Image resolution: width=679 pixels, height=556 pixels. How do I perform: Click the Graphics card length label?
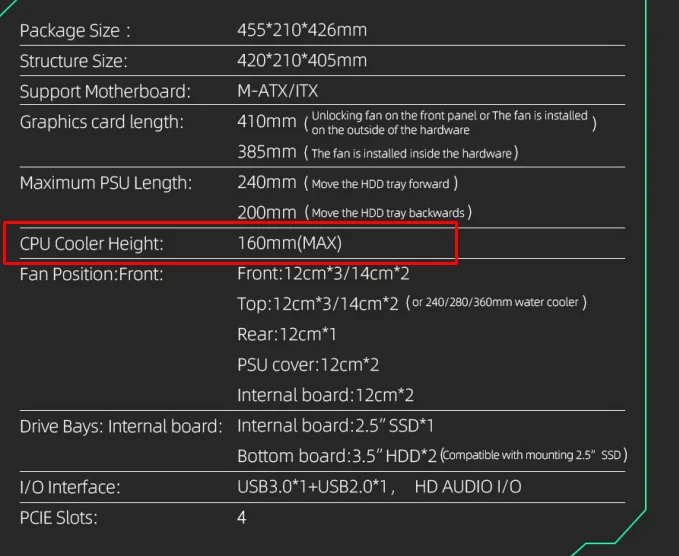102,123
